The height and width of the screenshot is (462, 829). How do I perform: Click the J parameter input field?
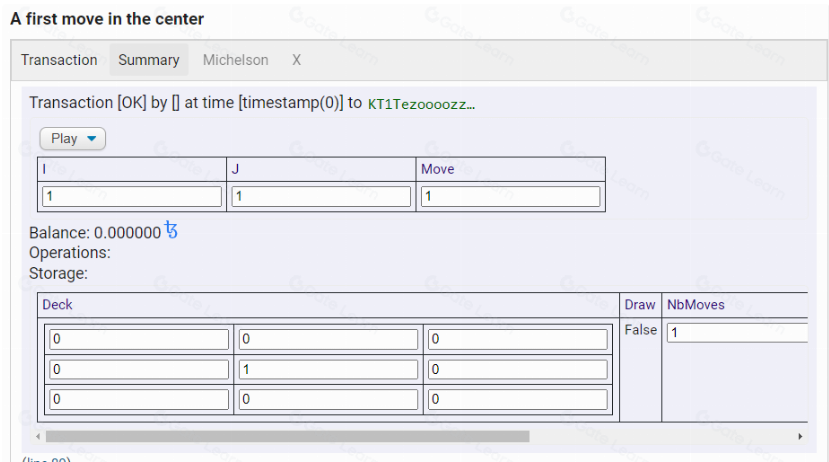pyautogui.click(x=322, y=197)
